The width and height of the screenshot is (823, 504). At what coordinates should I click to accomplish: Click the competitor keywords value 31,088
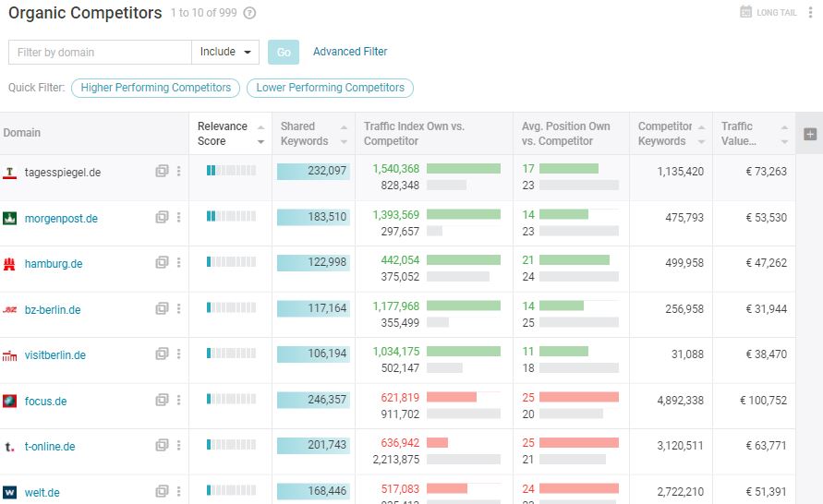pos(687,354)
